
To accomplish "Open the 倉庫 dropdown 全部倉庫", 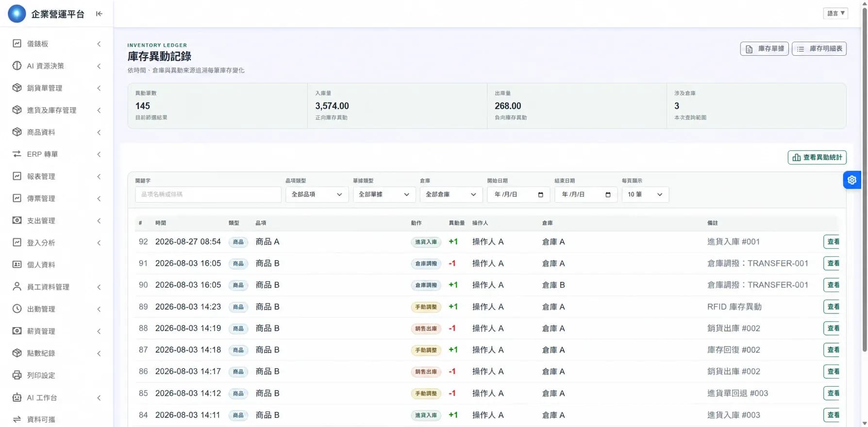I will click(x=451, y=195).
